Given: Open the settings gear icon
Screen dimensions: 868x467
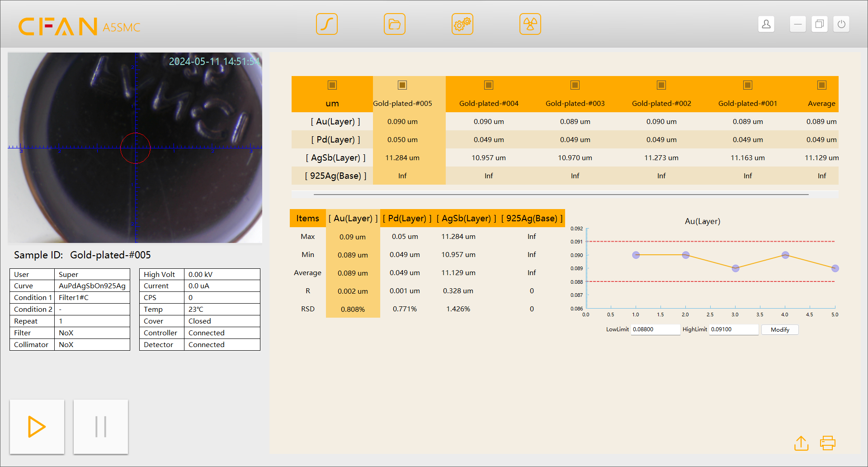Looking at the screenshot, I should click(462, 24).
